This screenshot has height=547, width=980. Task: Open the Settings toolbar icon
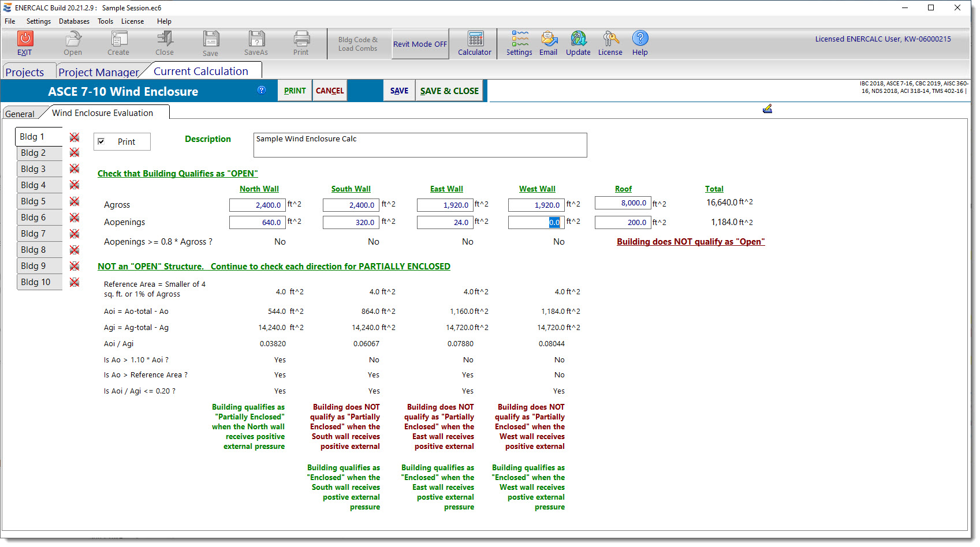[x=519, y=39]
